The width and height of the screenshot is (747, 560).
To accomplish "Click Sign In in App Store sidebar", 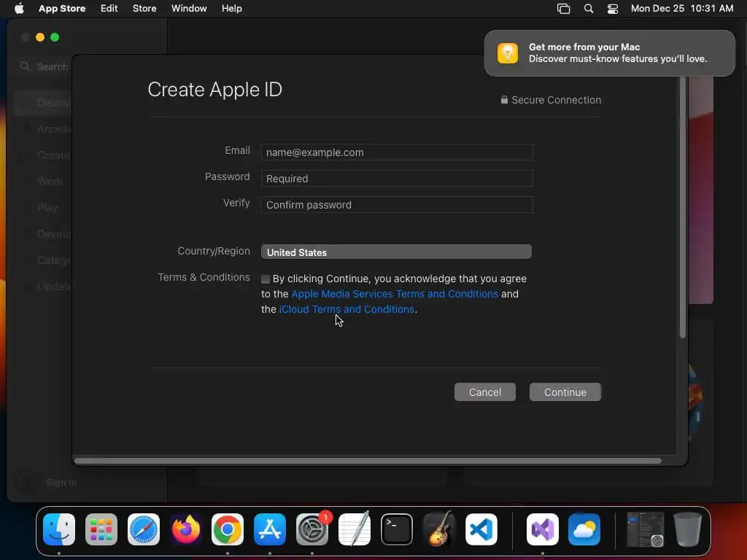I will [x=61, y=483].
